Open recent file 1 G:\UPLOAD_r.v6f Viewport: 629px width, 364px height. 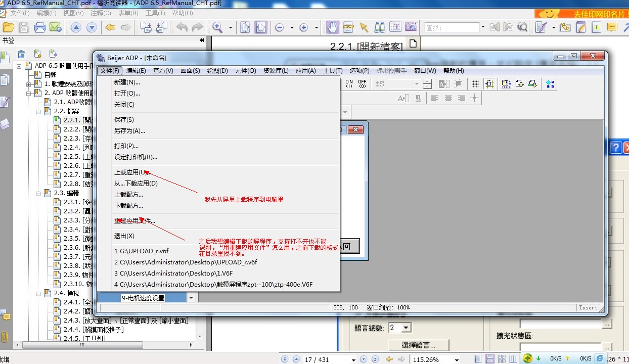pyautogui.click(x=142, y=251)
